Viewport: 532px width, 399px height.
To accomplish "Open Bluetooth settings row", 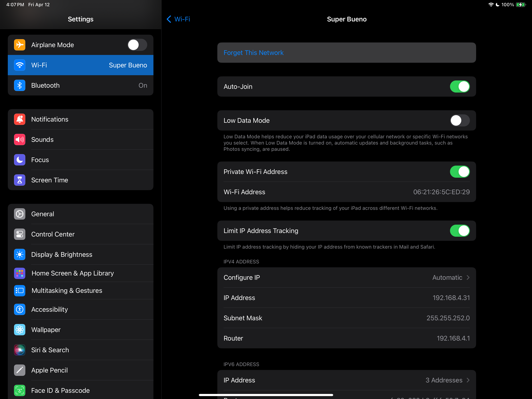I will [81, 85].
